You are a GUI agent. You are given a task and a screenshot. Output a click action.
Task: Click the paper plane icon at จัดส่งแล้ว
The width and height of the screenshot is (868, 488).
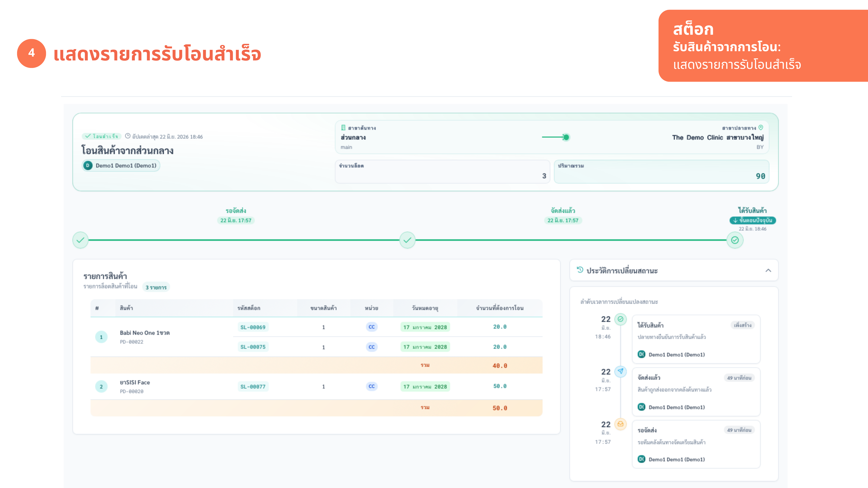pos(620,371)
